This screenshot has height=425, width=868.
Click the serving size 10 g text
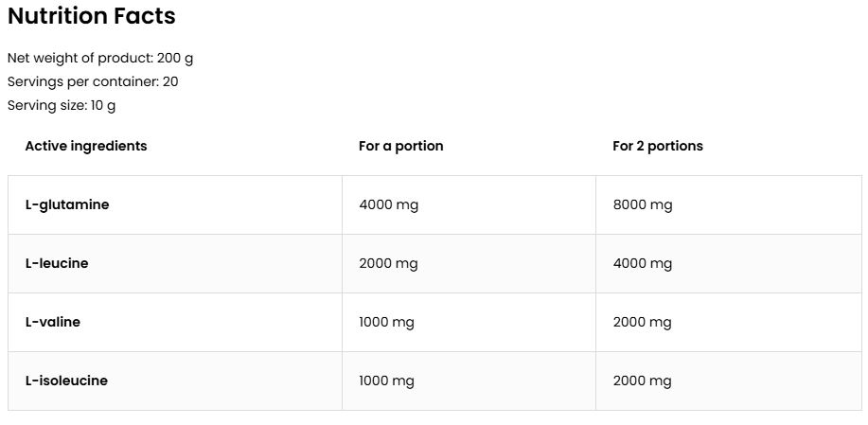62,105
